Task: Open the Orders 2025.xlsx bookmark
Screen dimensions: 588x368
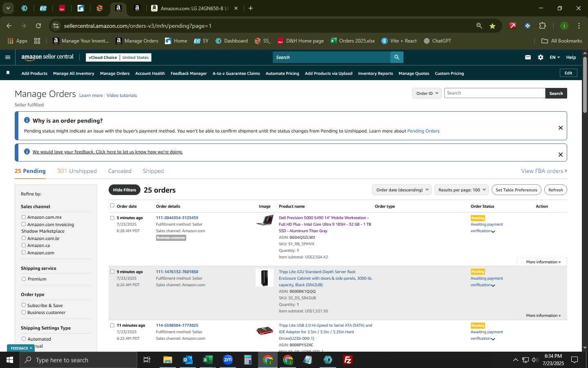Action: (x=352, y=41)
